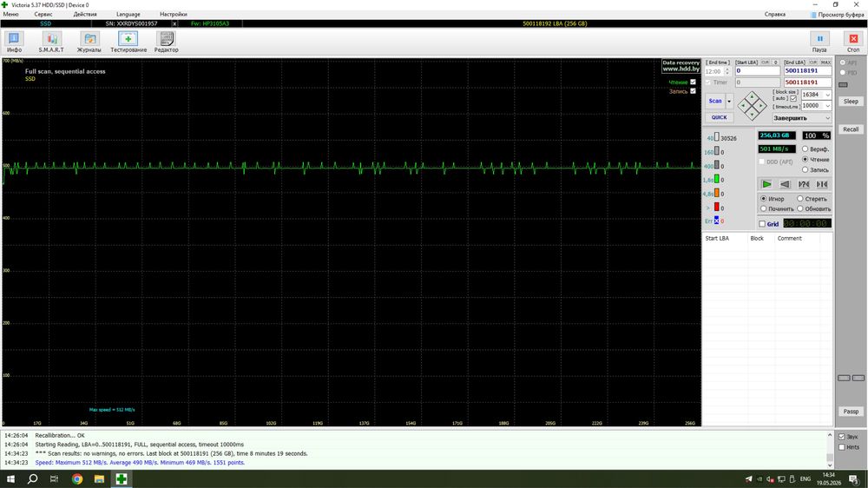Open the Редактор editor icon
868x488 pixels.
tap(166, 39)
